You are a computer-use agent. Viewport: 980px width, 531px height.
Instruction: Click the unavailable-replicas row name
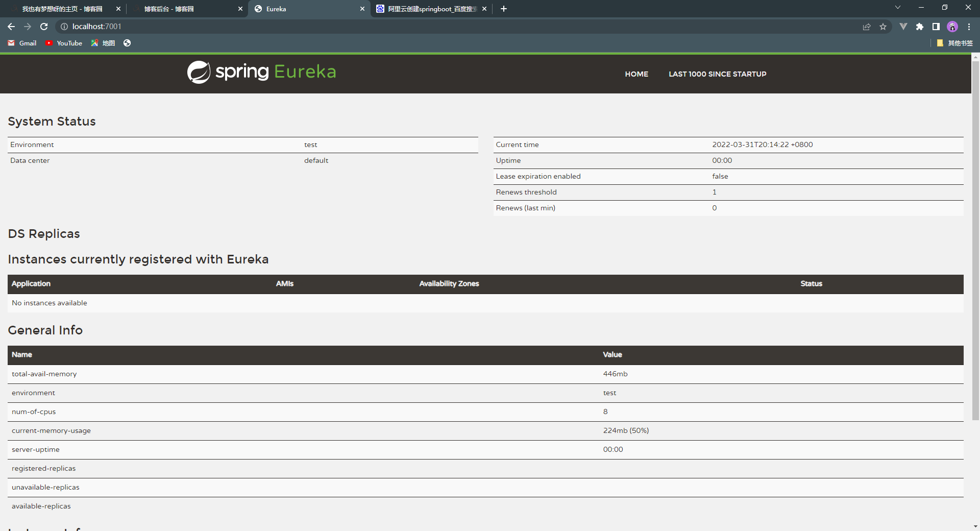pyautogui.click(x=46, y=488)
